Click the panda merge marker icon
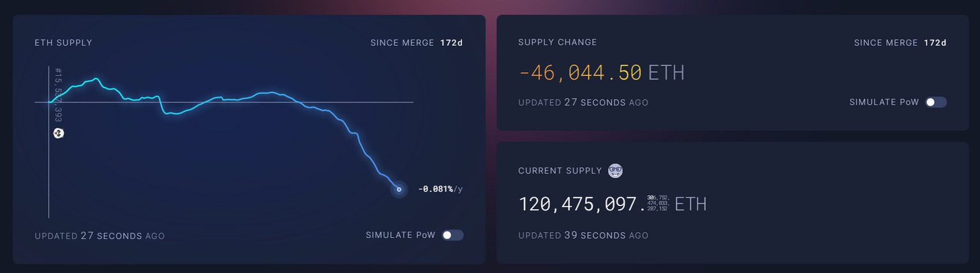 pyautogui.click(x=59, y=133)
